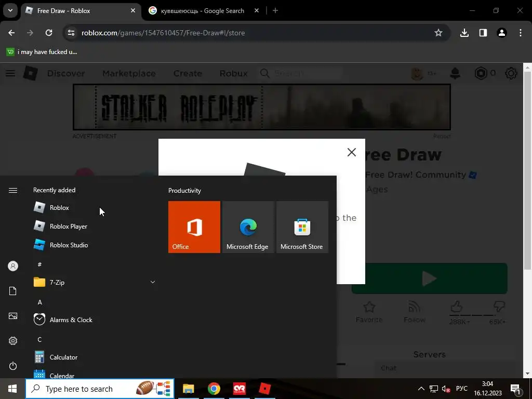Open Roblox notifications bell
Viewport: 532px width, 399px height.
click(x=455, y=73)
